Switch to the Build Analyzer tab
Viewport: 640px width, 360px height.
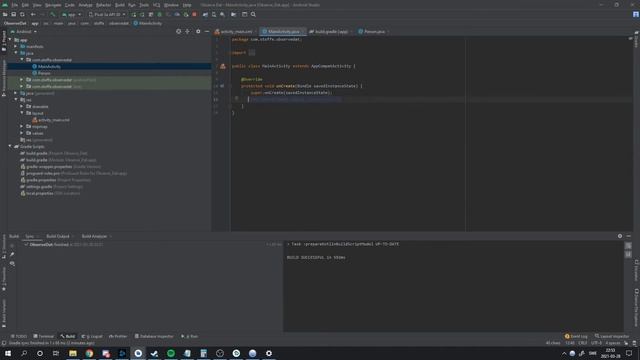tap(94, 236)
